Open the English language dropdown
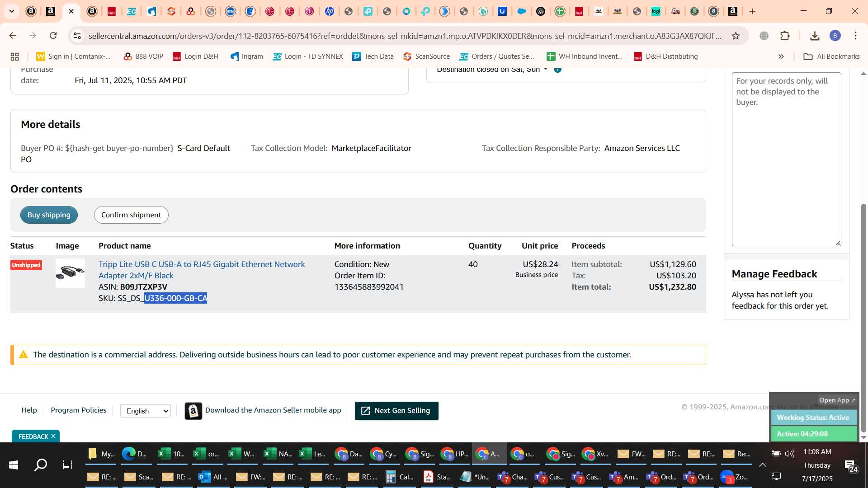This screenshot has width=868, height=488. (146, 411)
